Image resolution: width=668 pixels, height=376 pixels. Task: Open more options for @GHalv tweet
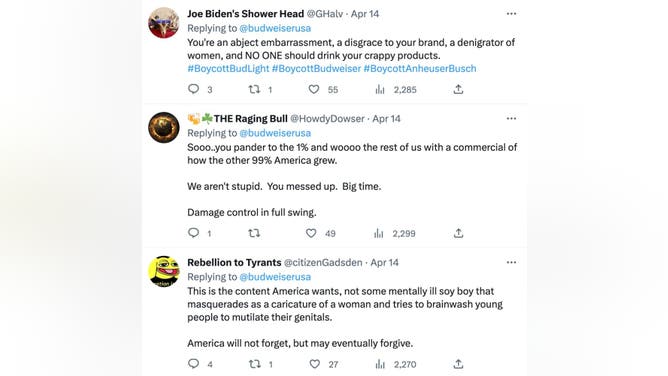[x=511, y=14]
